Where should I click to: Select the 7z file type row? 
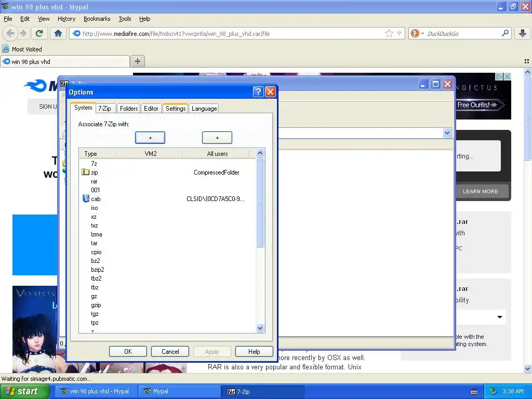coord(94,164)
